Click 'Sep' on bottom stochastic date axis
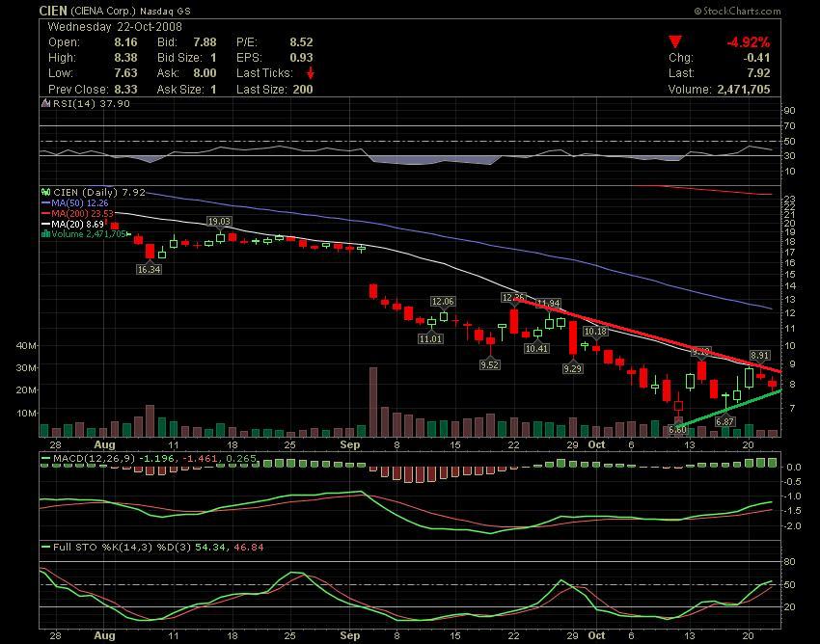The width and height of the screenshot is (820, 644). [x=349, y=636]
